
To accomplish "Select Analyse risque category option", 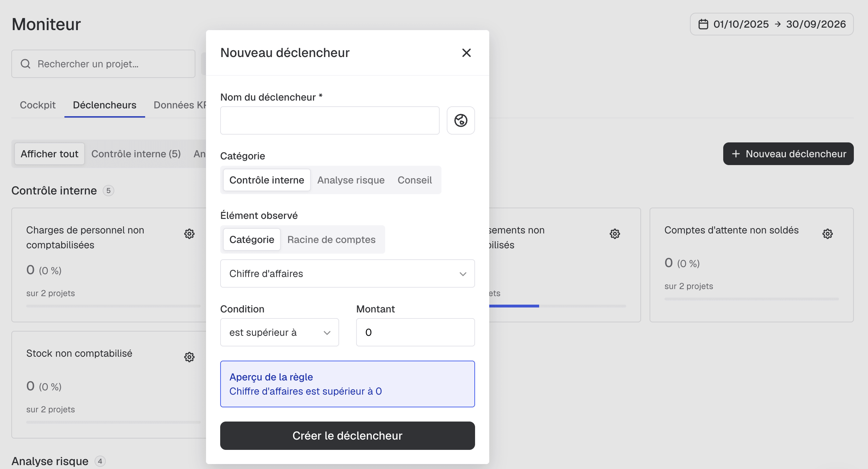I will [x=351, y=180].
